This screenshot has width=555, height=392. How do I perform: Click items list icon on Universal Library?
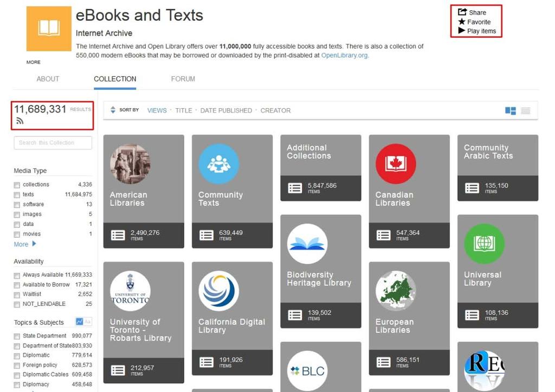click(x=472, y=315)
